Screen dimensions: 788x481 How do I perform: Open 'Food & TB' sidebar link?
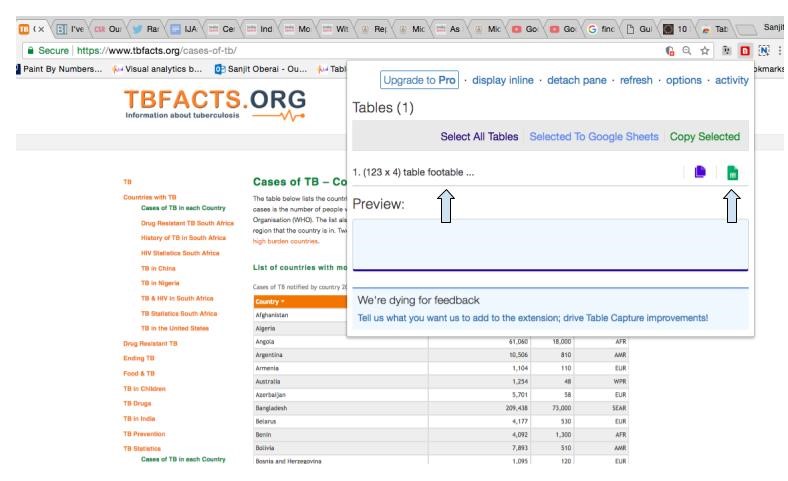[x=139, y=373]
